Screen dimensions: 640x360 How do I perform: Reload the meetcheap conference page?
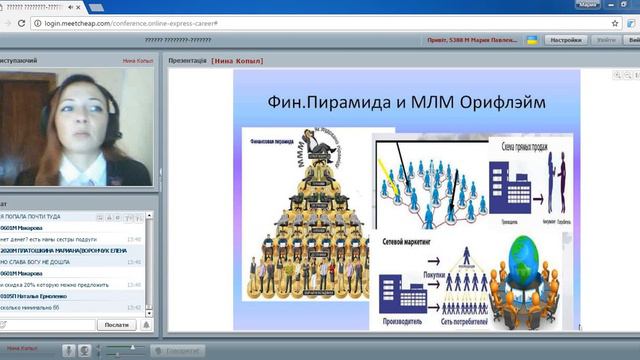tap(22, 23)
